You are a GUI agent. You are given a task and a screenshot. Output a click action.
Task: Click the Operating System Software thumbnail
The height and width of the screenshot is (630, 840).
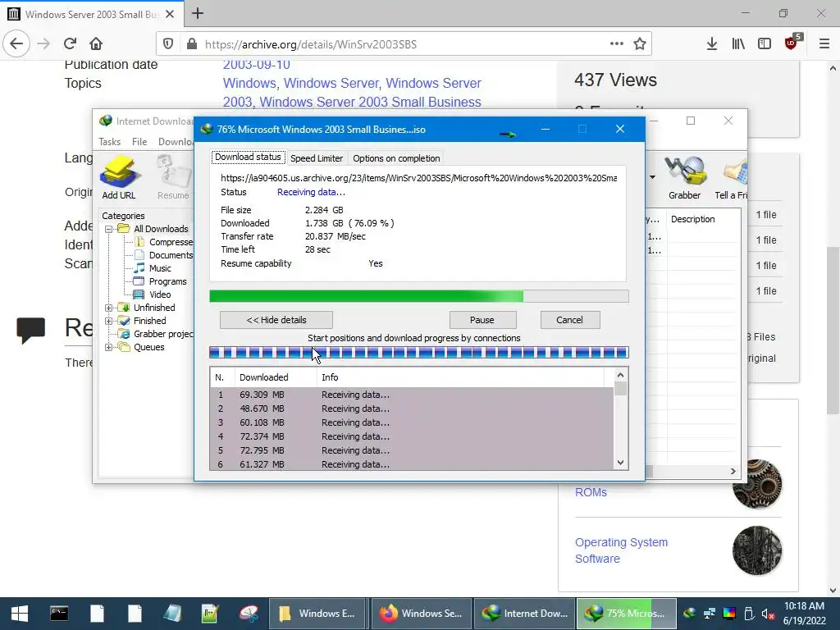tap(757, 550)
